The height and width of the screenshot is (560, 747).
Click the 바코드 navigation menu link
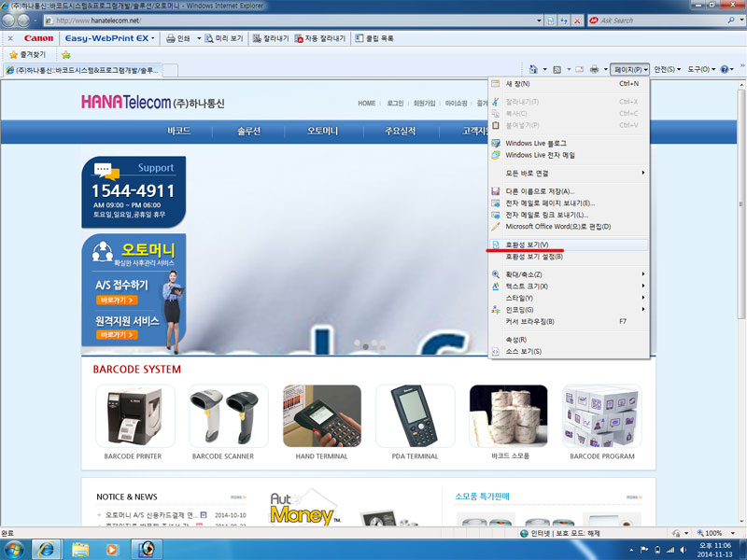coord(179,131)
